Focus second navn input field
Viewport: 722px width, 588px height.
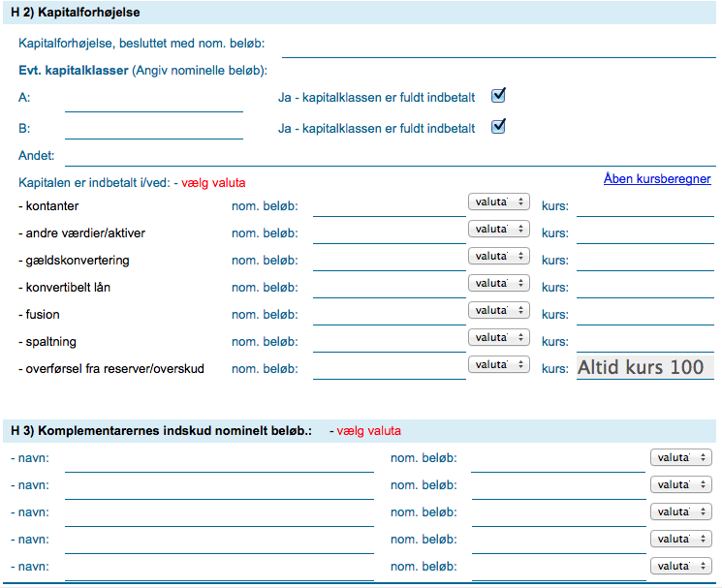coord(219,487)
